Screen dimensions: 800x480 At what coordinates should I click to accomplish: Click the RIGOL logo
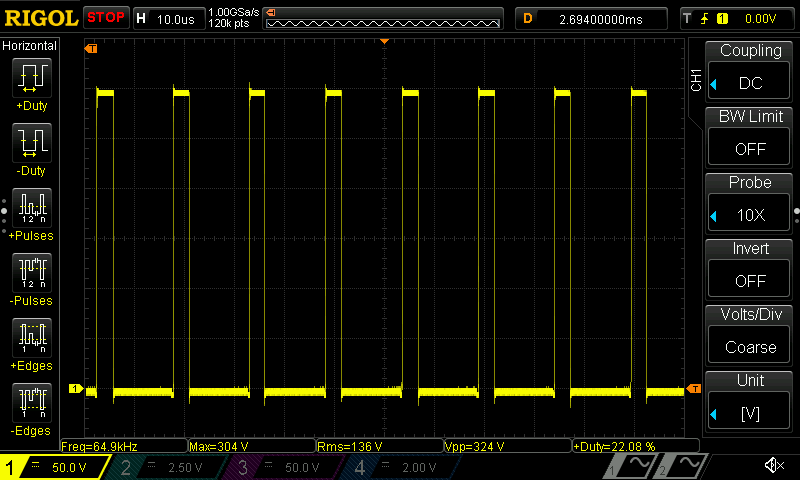click(x=40, y=18)
